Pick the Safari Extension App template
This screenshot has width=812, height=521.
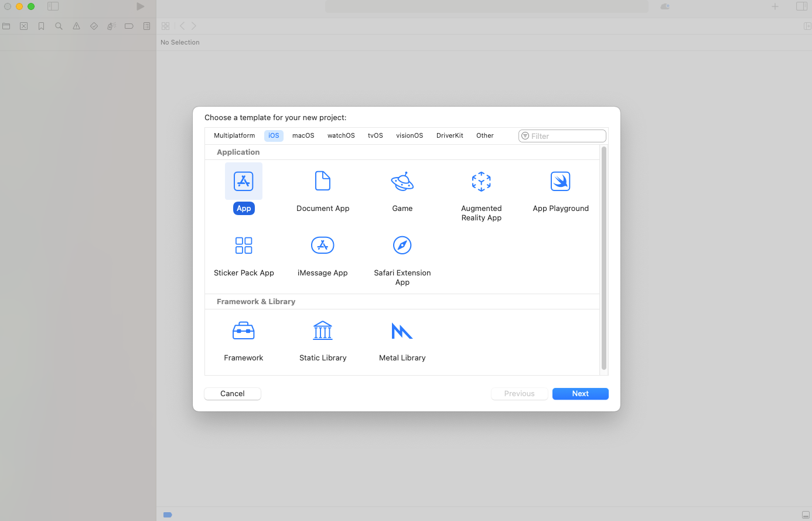point(402,260)
